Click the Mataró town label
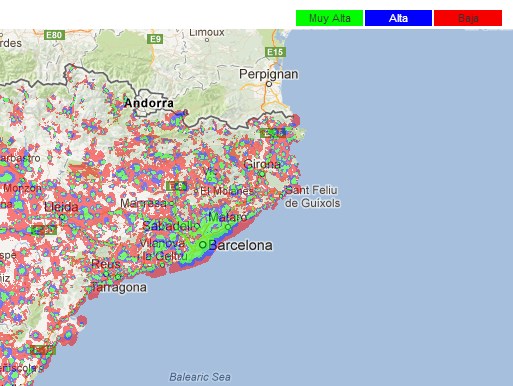513x386 pixels. click(x=227, y=218)
